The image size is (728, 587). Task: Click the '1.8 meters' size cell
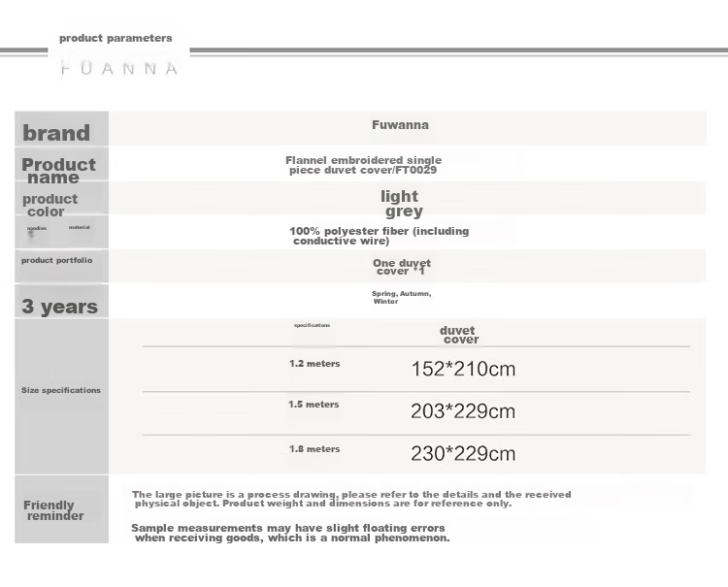click(x=314, y=449)
